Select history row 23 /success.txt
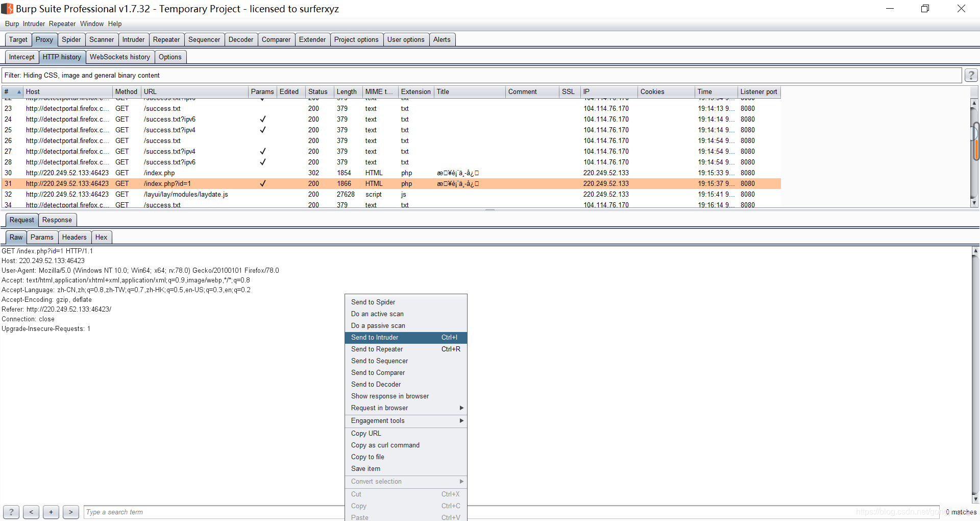The height and width of the screenshot is (521, 980). coord(391,108)
